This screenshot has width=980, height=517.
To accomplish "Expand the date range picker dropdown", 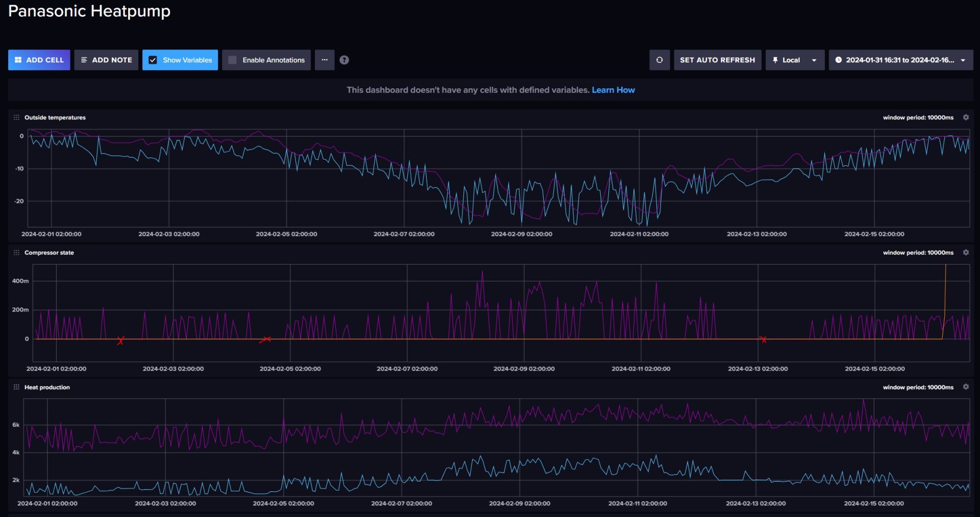I will click(900, 60).
